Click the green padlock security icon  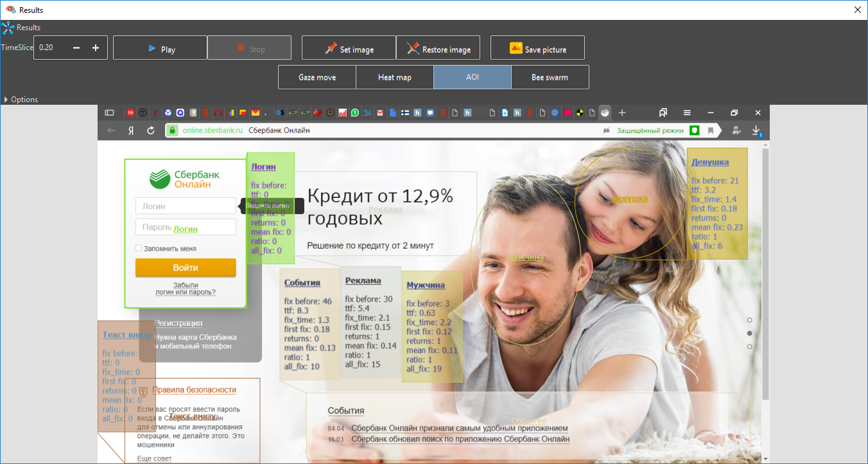171,130
